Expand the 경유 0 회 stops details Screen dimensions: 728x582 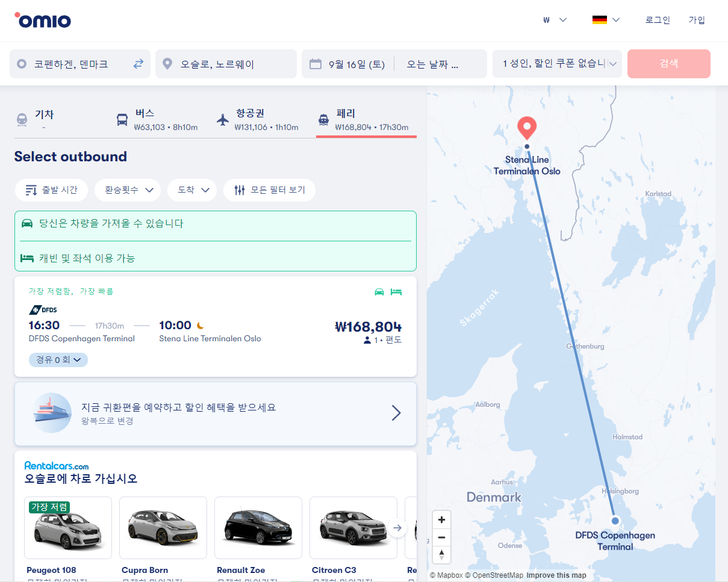58,360
